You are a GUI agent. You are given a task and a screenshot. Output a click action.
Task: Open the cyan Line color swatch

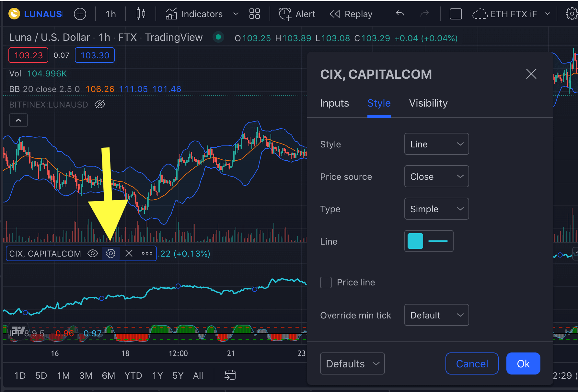coord(415,241)
